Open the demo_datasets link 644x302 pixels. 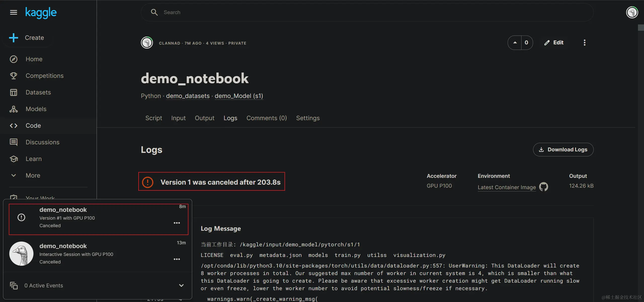[x=188, y=96]
